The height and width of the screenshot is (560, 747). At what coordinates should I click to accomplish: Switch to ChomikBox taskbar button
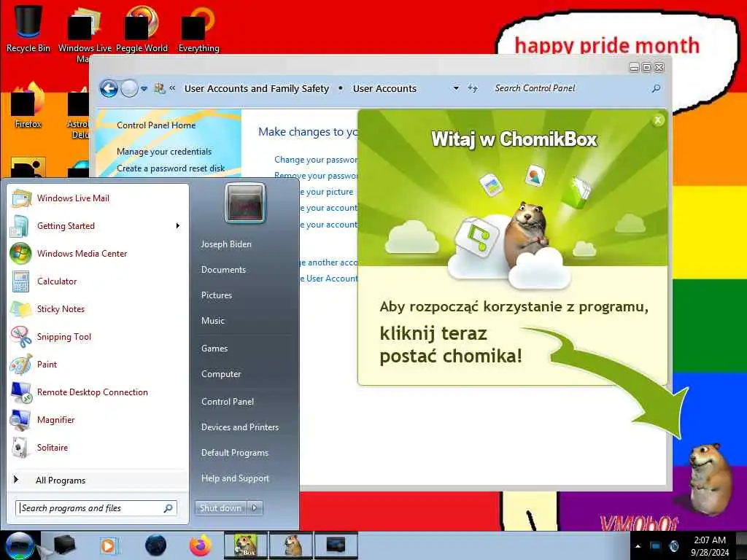(x=246, y=545)
